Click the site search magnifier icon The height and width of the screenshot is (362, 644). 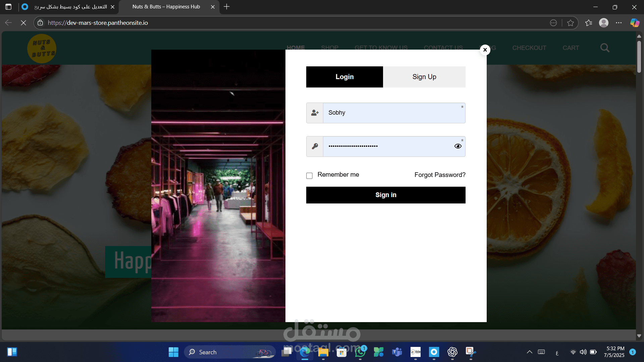(605, 48)
